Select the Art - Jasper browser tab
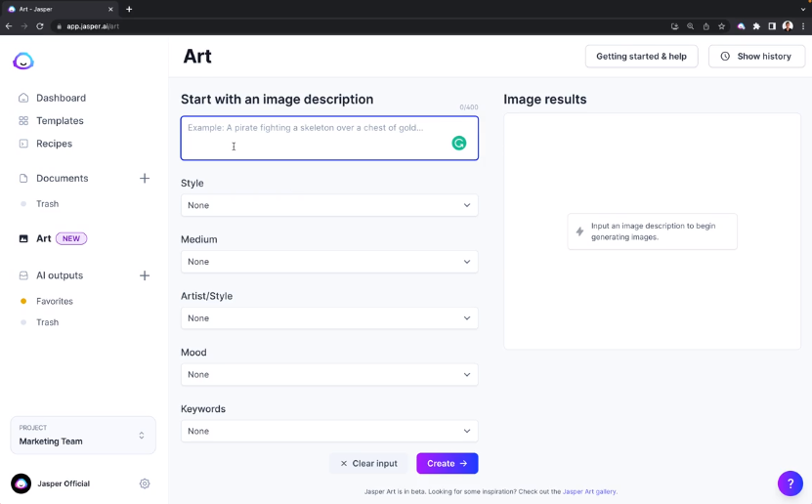This screenshot has width=812, height=504. (60, 10)
